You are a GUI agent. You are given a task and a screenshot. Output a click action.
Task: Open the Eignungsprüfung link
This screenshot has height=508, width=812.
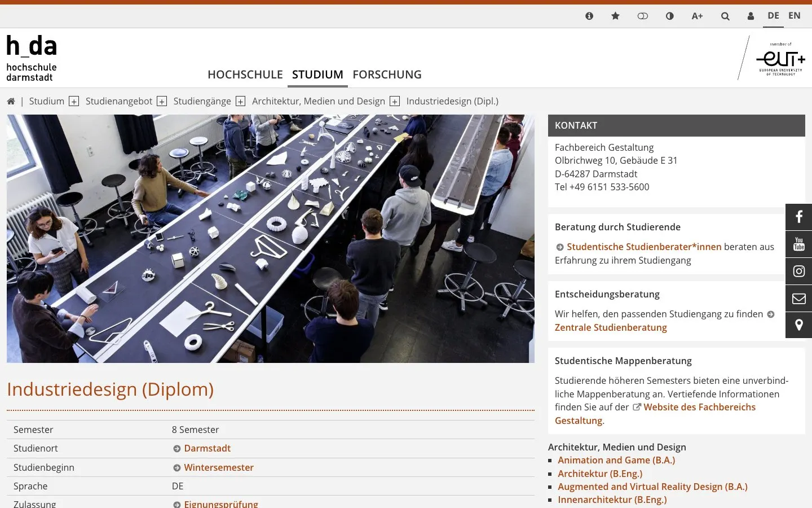pyautogui.click(x=221, y=503)
